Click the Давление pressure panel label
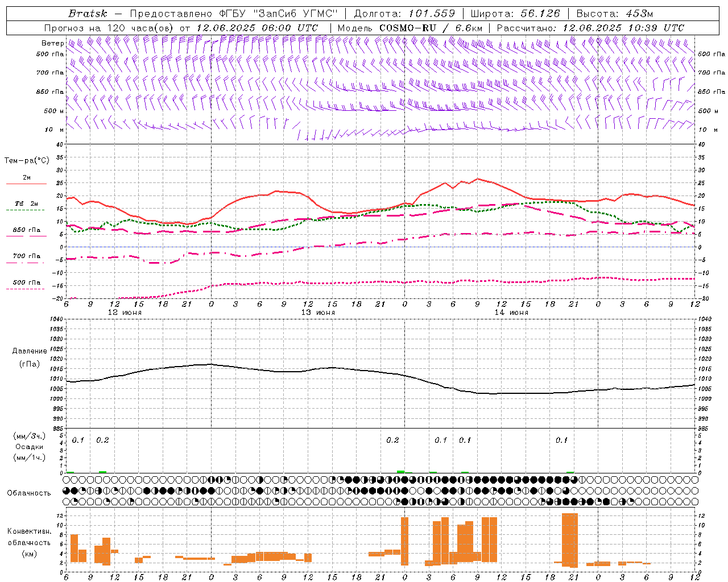This screenshot has height=582, width=728. (x=30, y=351)
